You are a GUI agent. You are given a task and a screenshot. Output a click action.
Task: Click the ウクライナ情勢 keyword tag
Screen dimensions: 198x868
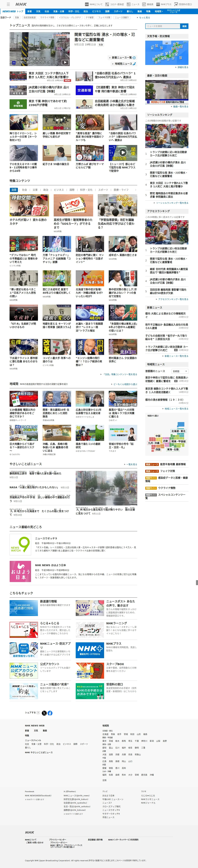(x=47, y=18)
